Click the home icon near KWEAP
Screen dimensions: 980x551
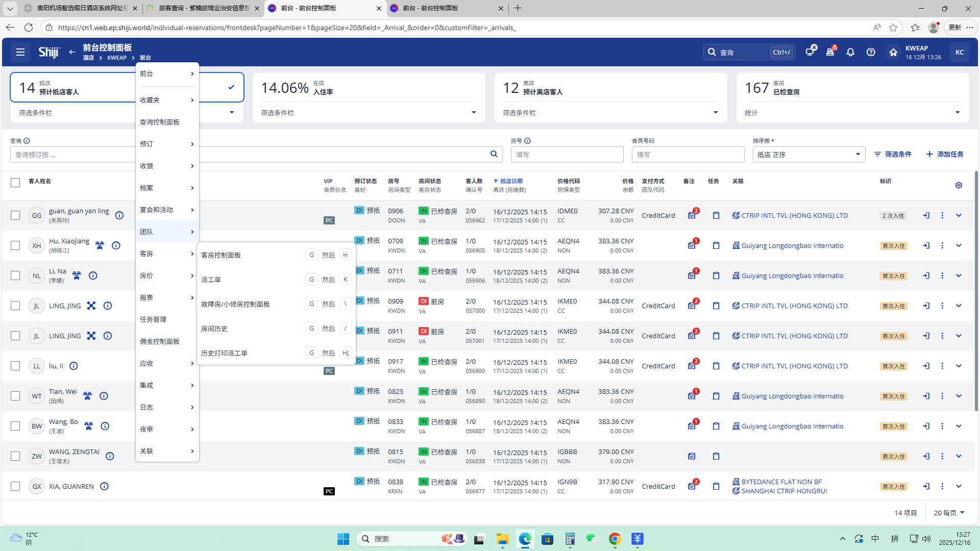(893, 52)
